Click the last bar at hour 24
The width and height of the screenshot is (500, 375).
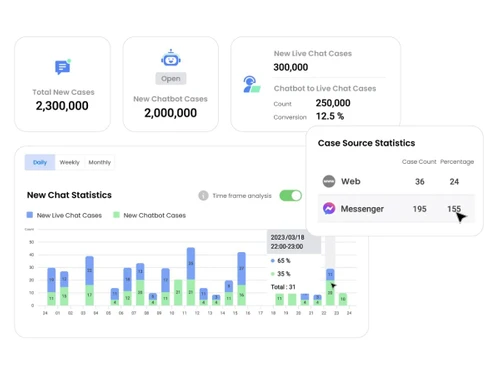point(343,299)
